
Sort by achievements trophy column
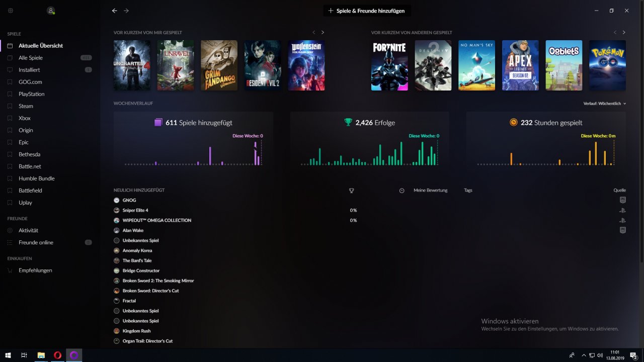click(x=352, y=191)
